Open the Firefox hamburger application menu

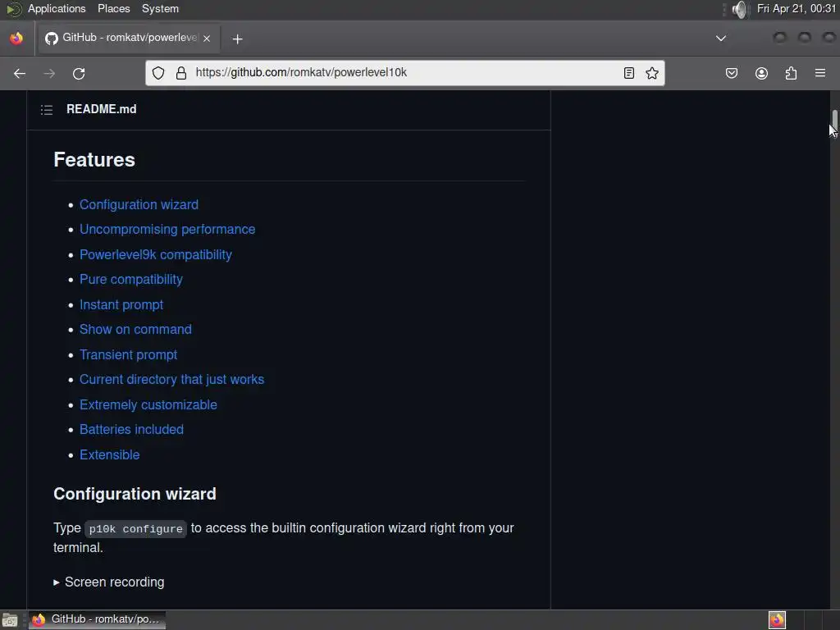(x=820, y=73)
